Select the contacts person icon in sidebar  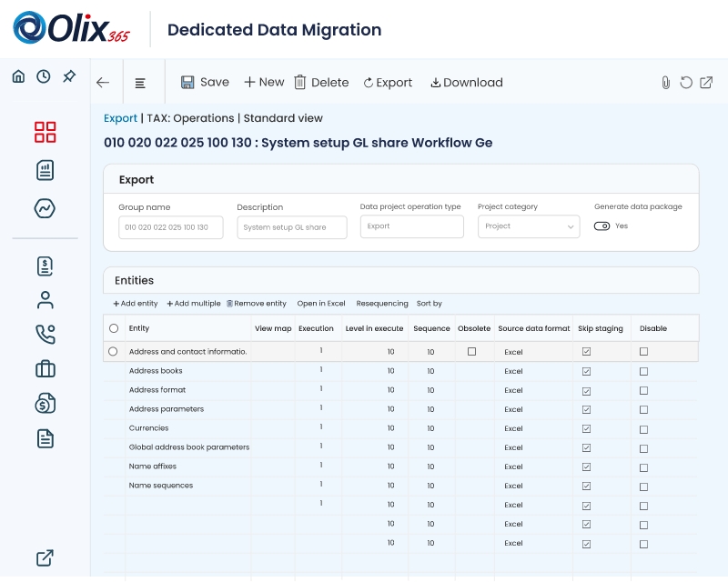pyautogui.click(x=44, y=300)
